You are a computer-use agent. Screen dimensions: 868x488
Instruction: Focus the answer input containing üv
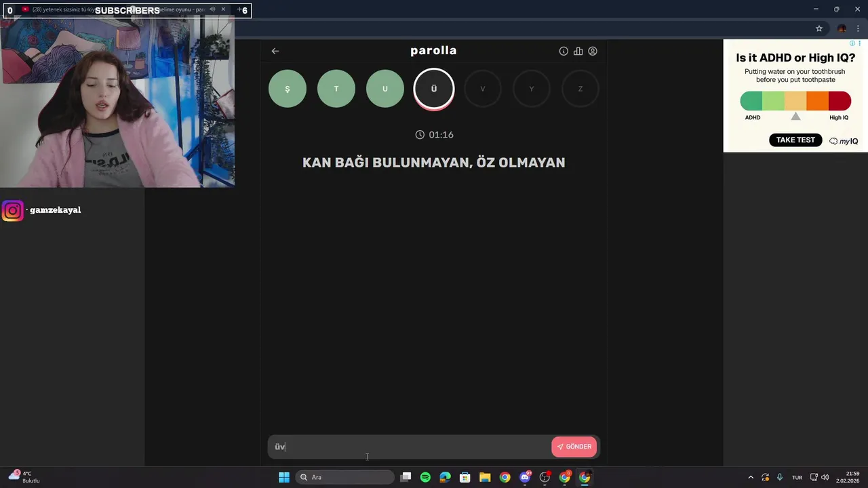410,447
